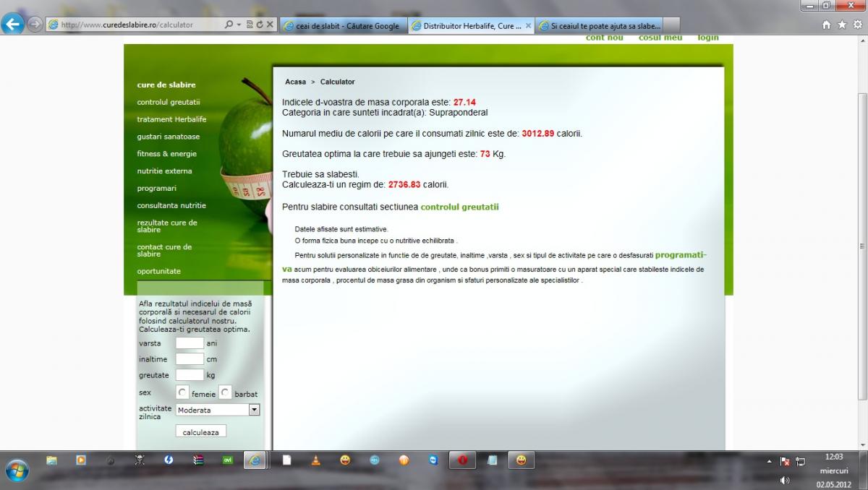
Task: Click the Opera icon in taskbar
Action: click(x=463, y=460)
